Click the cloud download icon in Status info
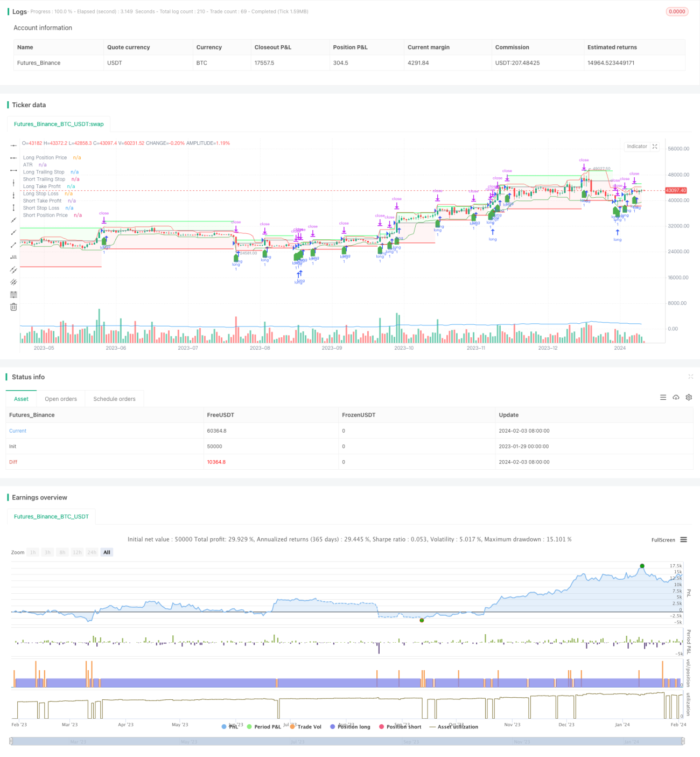This screenshot has width=700, height=757. coord(676,398)
